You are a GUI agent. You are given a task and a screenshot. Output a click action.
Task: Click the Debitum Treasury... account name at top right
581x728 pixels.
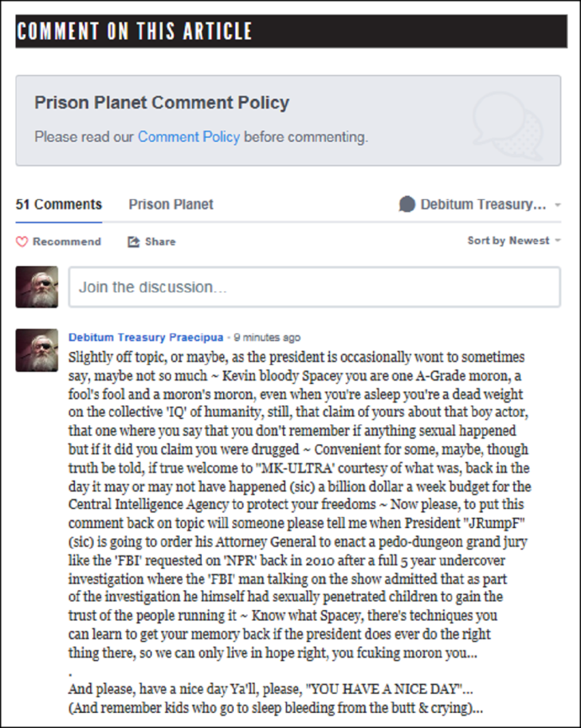[x=483, y=205]
